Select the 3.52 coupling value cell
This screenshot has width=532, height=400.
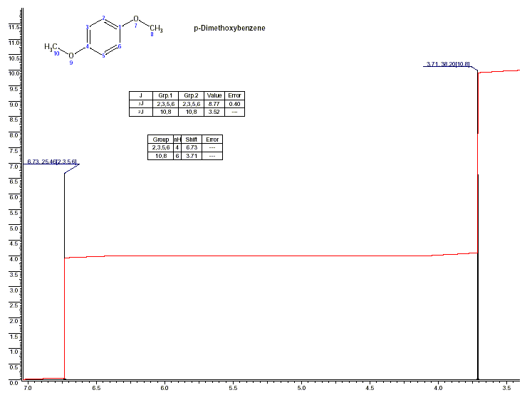tap(214, 112)
